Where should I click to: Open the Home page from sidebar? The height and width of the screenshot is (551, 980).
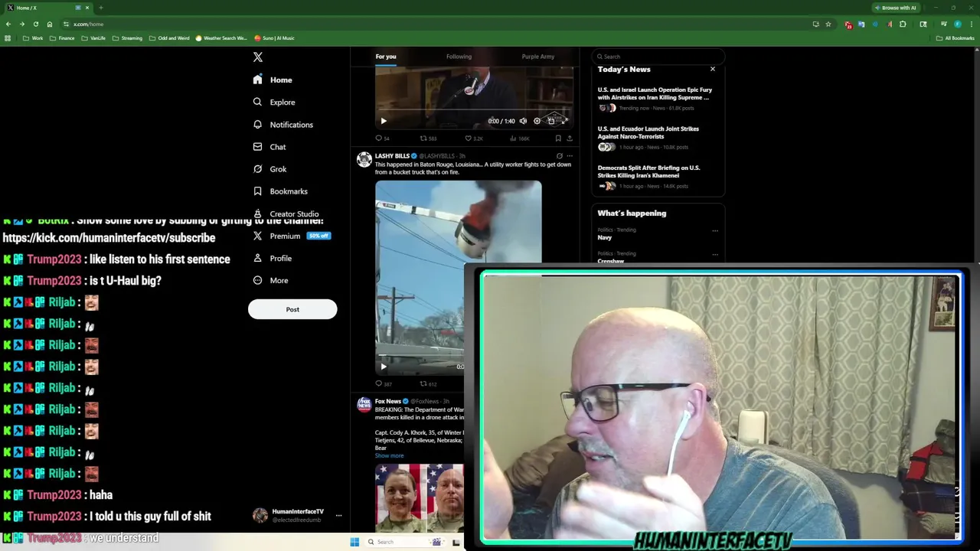[x=273, y=80]
